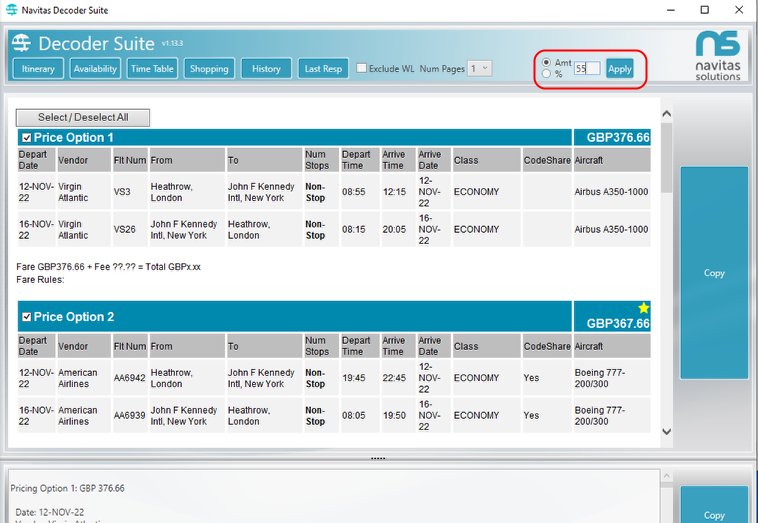Click the Date: 12-NOV-22 line in lower panel

click(x=49, y=512)
